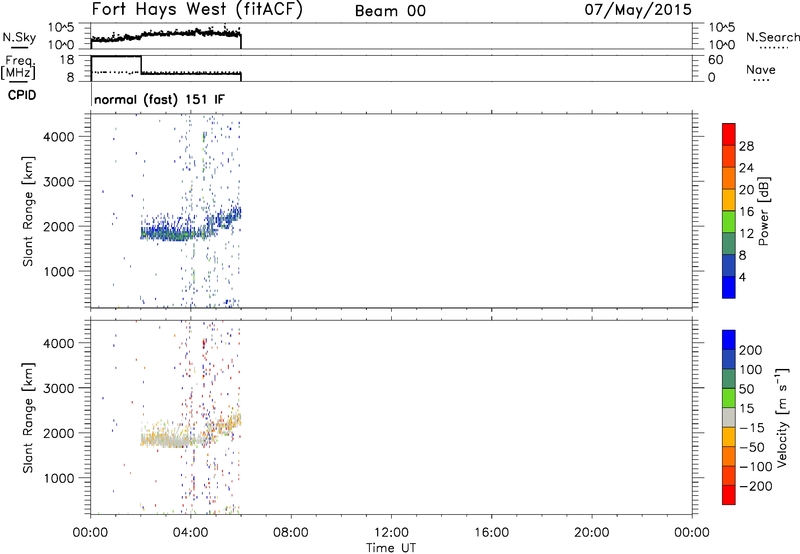Image resolution: width=800 pixels, height=554 pixels.
Task: Click the 'Velocity [m s⁻¹]' colorbar title
Action: 783,417
